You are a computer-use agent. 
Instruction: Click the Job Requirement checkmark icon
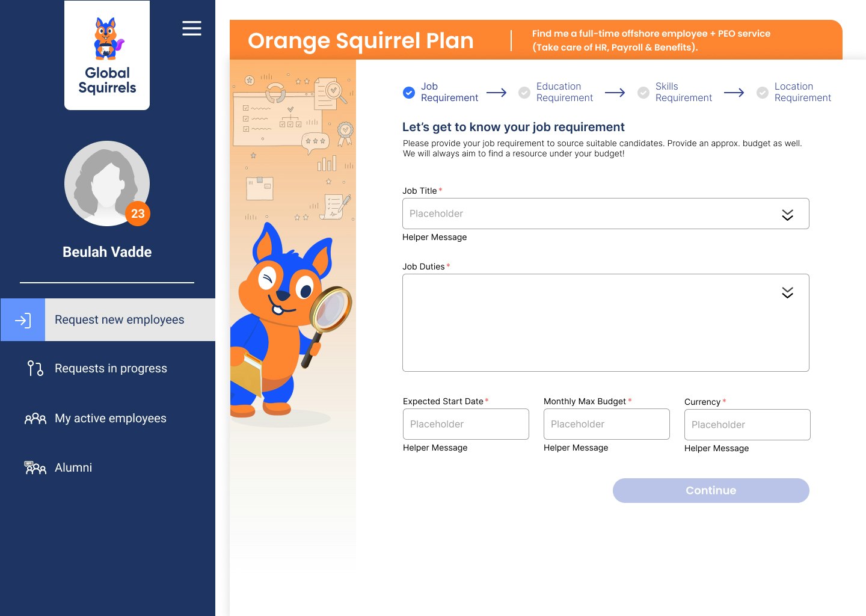click(409, 93)
